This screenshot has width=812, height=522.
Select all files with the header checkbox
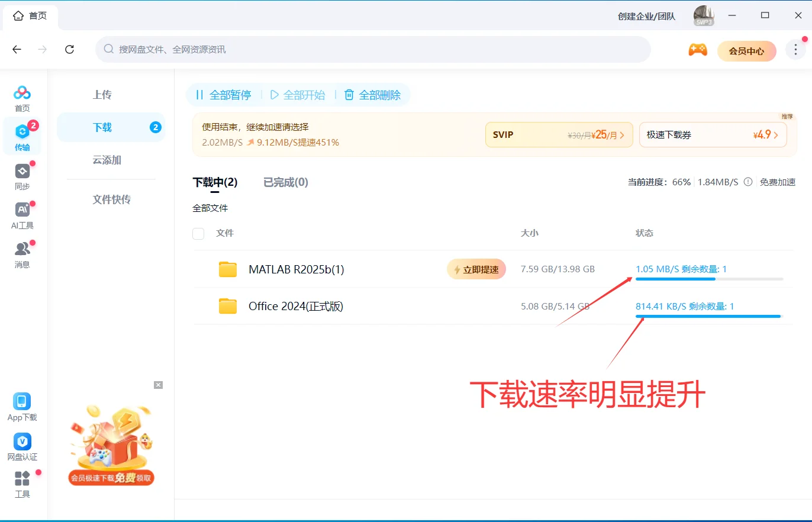198,233
